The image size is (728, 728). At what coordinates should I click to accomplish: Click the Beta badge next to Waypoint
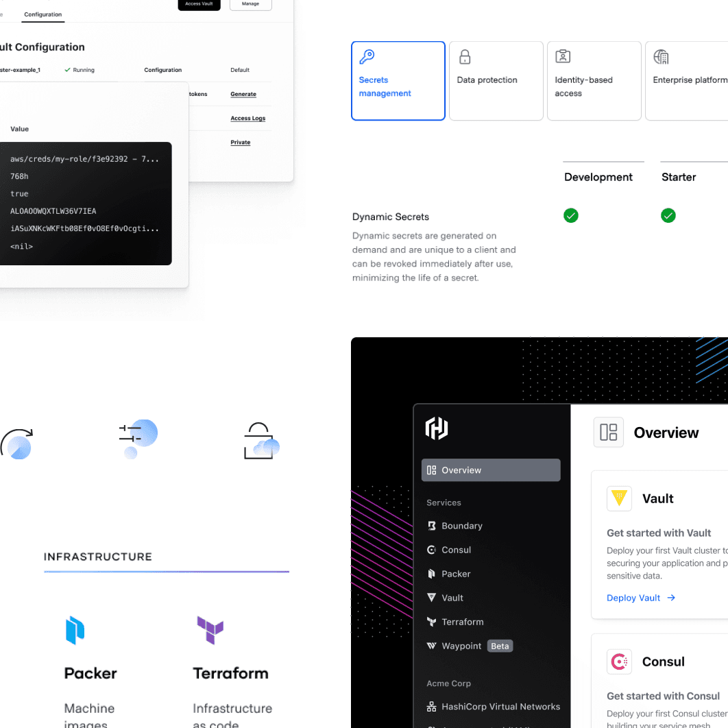pos(500,646)
